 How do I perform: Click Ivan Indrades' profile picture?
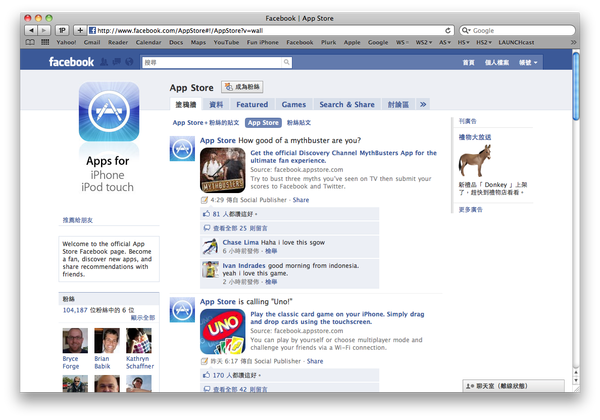(x=210, y=269)
